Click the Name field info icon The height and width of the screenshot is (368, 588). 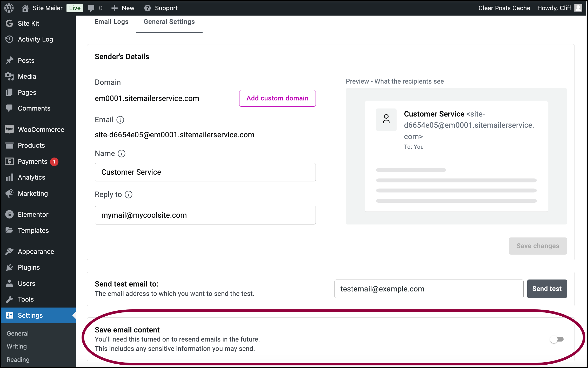click(x=122, y=153)
